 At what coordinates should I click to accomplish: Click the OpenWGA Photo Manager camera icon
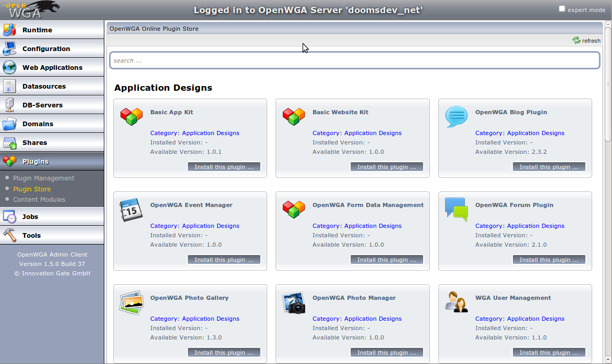coord(294,302)
